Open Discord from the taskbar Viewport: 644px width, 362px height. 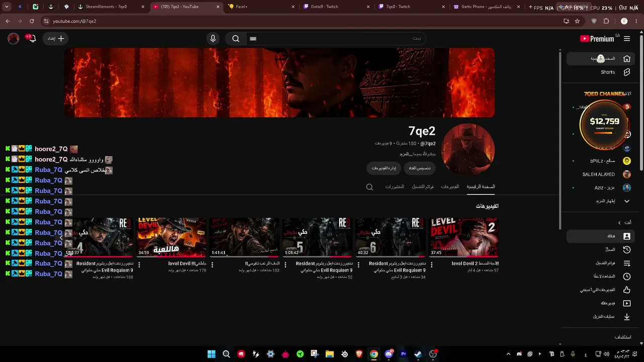tap(388, 354)
